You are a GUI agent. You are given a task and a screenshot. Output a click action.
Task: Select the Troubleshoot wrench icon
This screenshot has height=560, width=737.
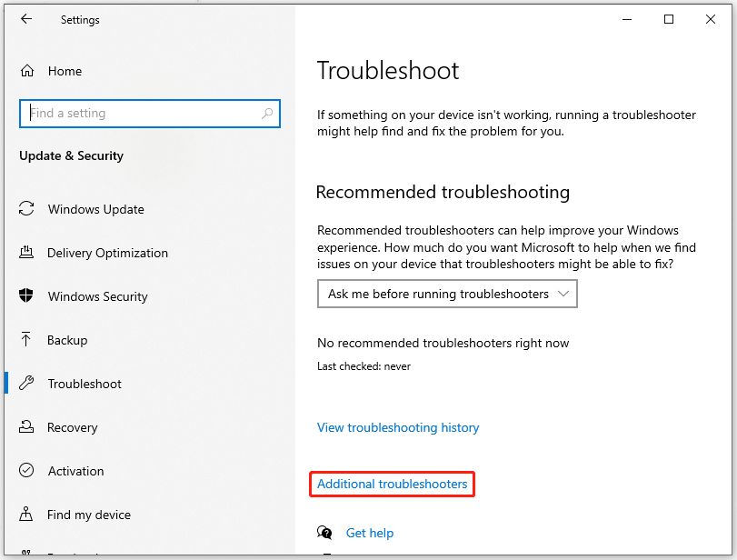pos(25,384)
